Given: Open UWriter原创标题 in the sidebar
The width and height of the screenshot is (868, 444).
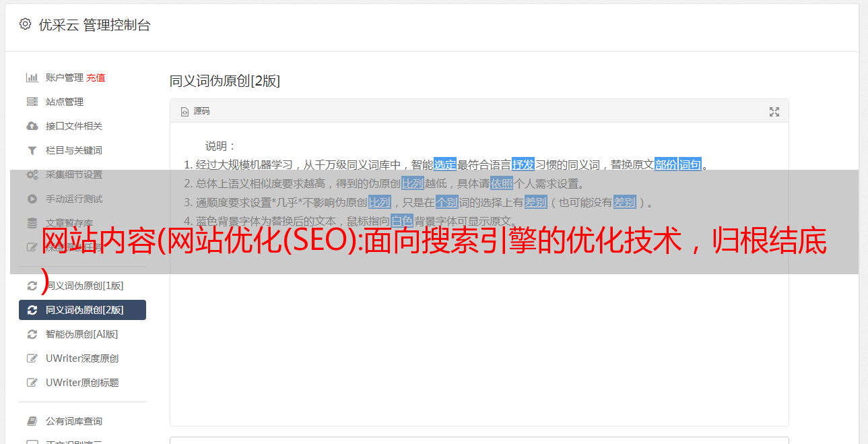Looking at the screenshot, I should point(82,383).
